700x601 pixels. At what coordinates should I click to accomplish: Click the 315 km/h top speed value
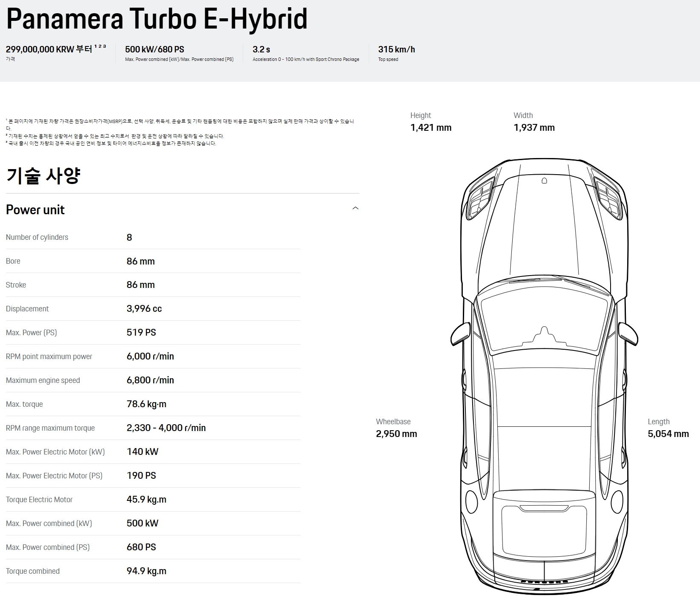[396, 49]
